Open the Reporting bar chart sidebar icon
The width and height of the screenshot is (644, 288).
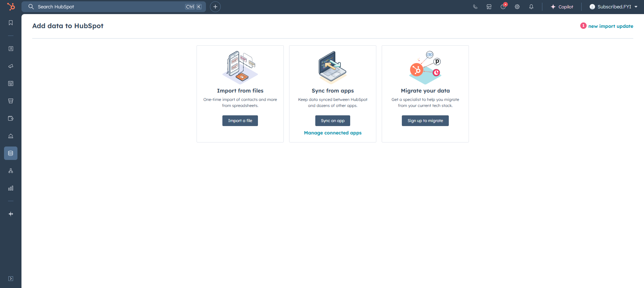(11, 188)
